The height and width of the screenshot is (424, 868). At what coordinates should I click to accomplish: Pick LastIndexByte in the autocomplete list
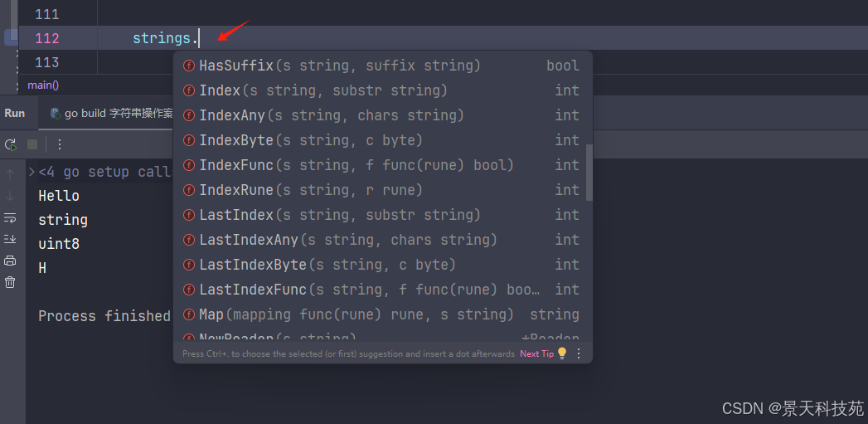click(253, 265)
